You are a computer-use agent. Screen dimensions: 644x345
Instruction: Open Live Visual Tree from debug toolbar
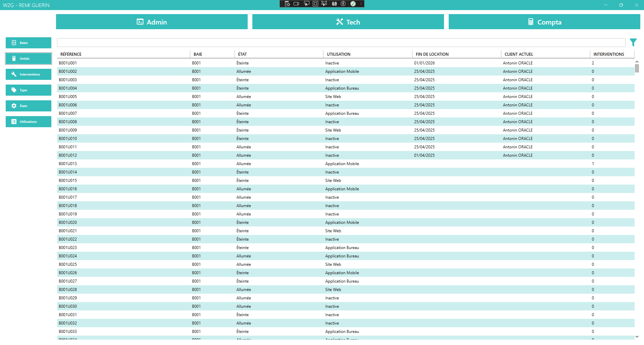coord(287,4)
